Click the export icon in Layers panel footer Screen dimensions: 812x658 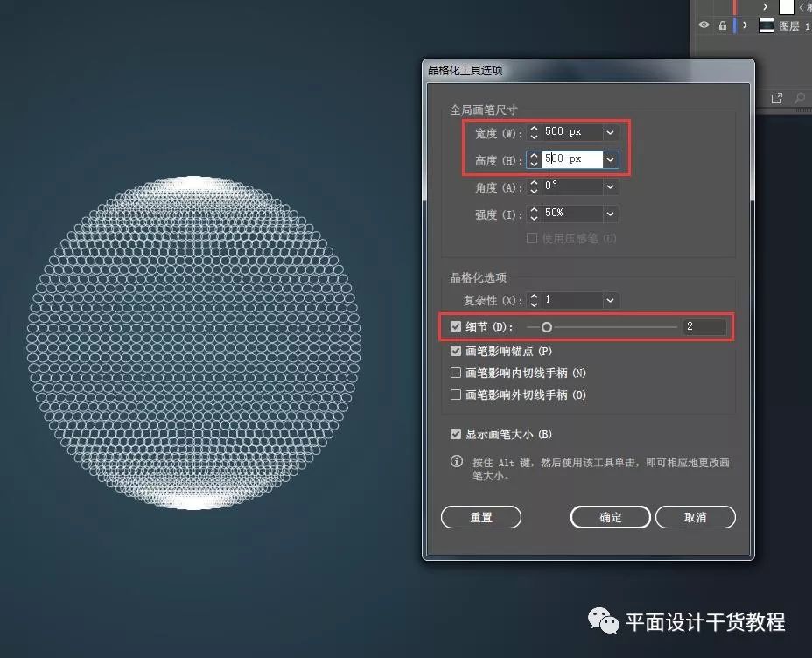(776, 98)
